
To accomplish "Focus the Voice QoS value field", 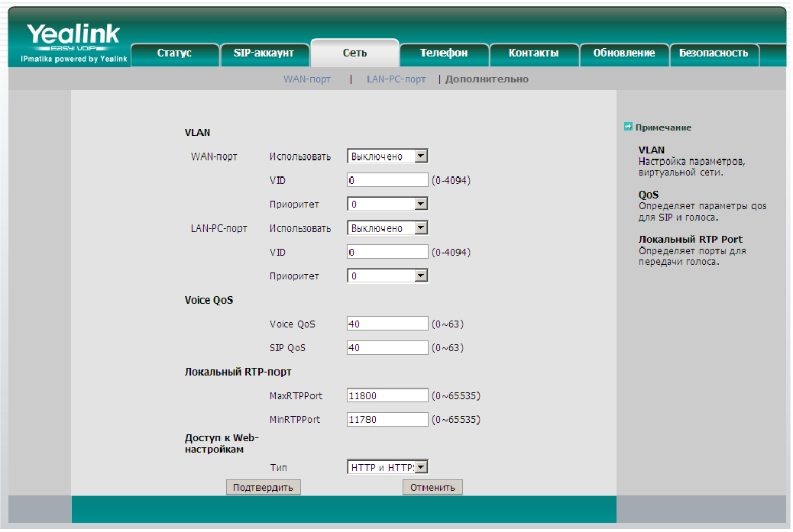I will tap(387, 324).
